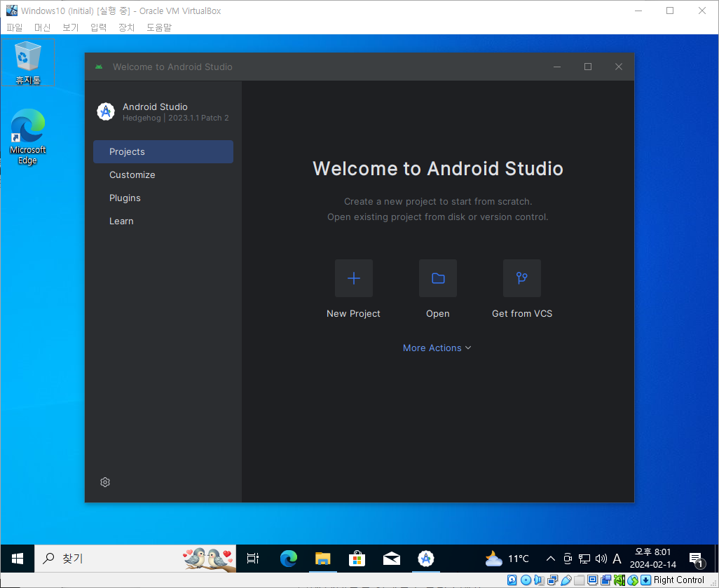Click the Get from VCS label
Image resolution: width=719 pixels, height=588 pixels.
(x=522, y=314)
